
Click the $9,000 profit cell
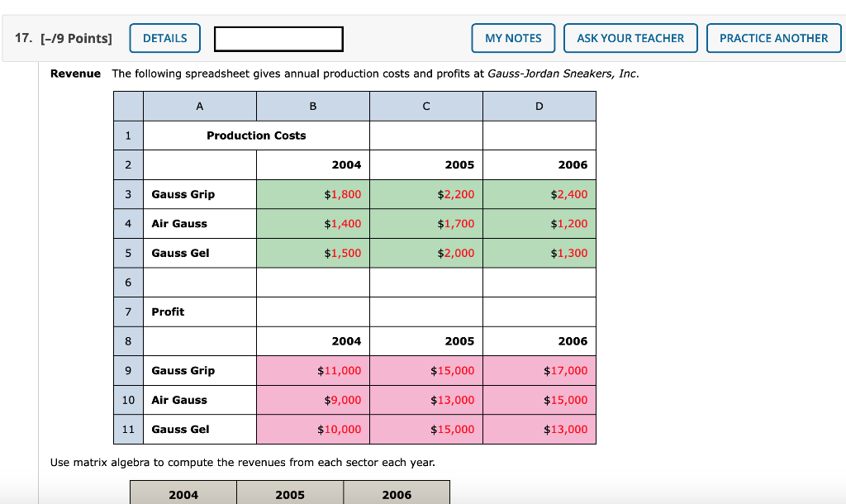313,400
